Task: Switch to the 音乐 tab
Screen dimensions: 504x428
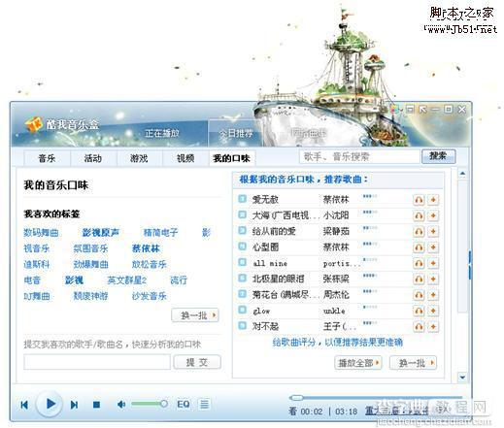Action: 47,158
